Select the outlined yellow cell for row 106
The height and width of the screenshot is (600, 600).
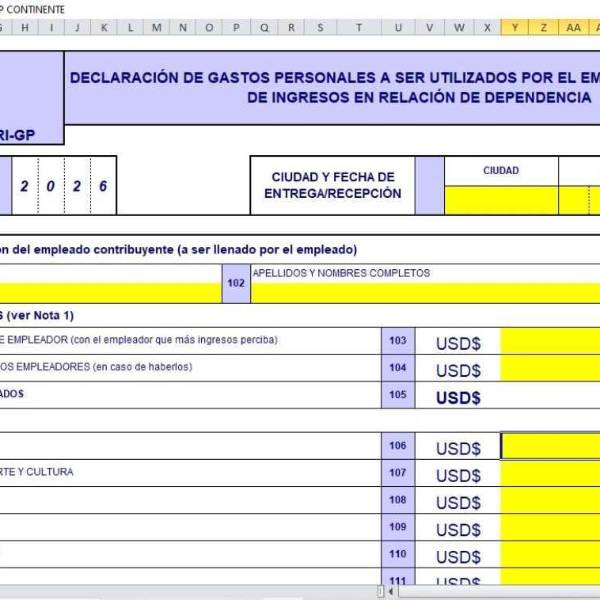coord(550,447)
